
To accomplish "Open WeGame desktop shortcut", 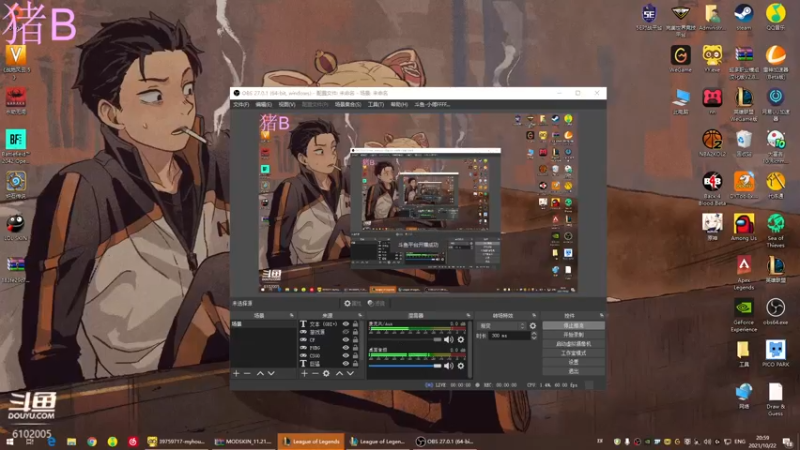I will point(681,59).
